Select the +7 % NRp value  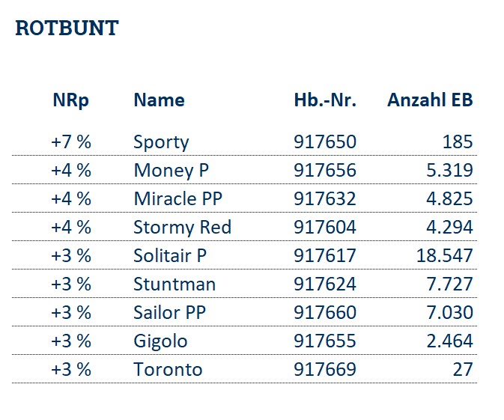pos(70,142)
